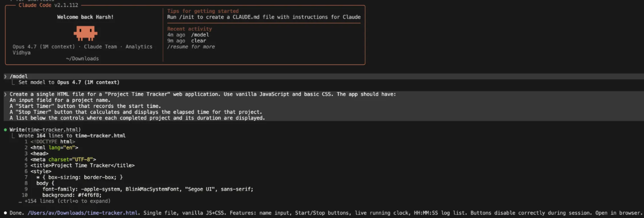
Task: Click code line 5 with Project Time Tracker title
Action: [x=82, y=166]
